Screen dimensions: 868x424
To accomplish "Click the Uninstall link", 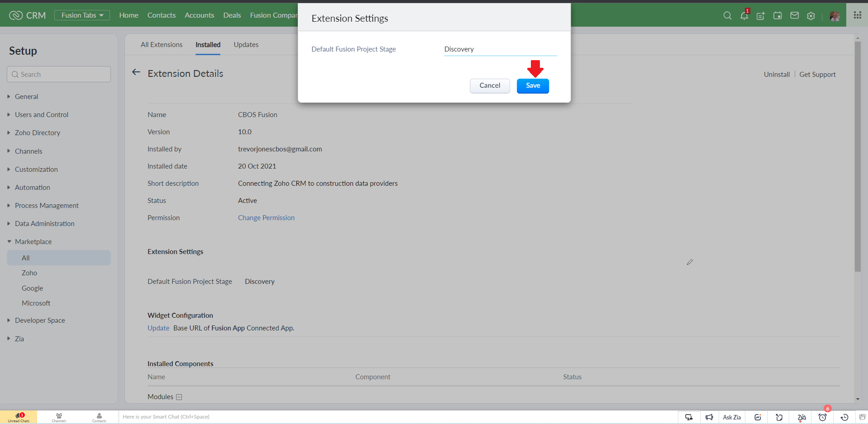I will point(777,75).
